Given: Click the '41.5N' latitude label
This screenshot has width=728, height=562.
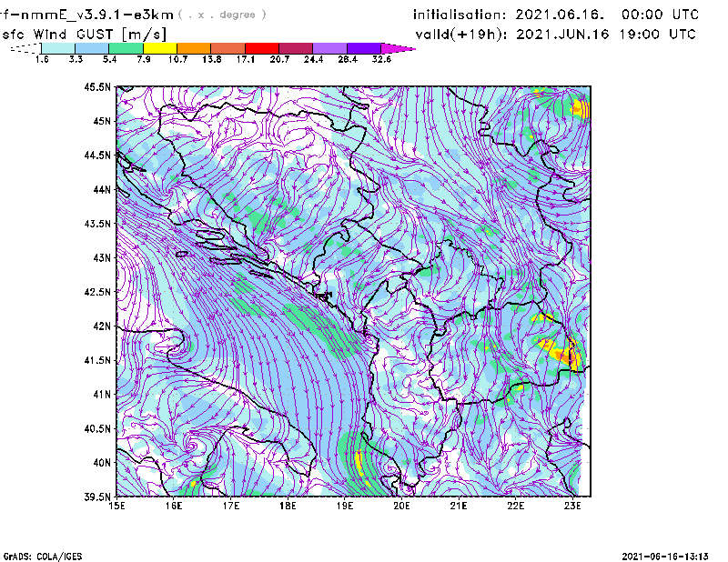Looking at the screenshot, I should (x=97, y=360).
